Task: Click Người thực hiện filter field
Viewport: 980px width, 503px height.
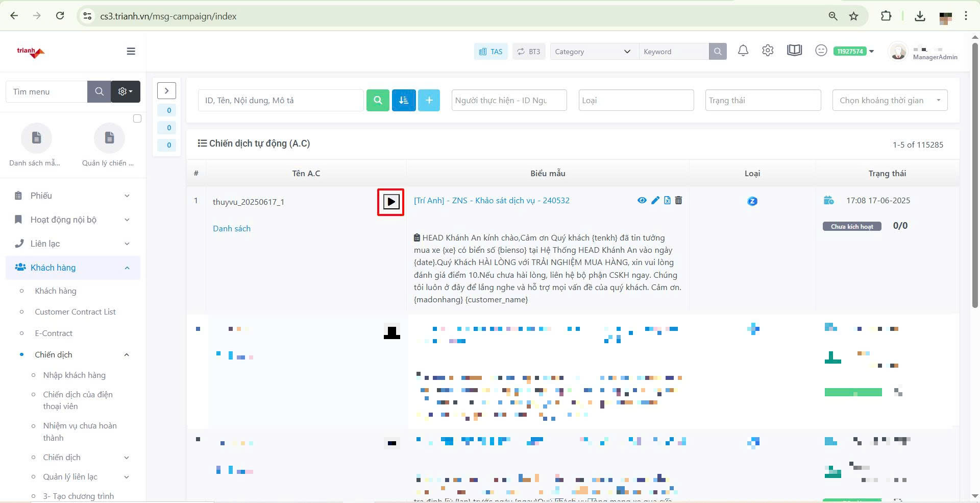Action: click(x=509, y=100)
